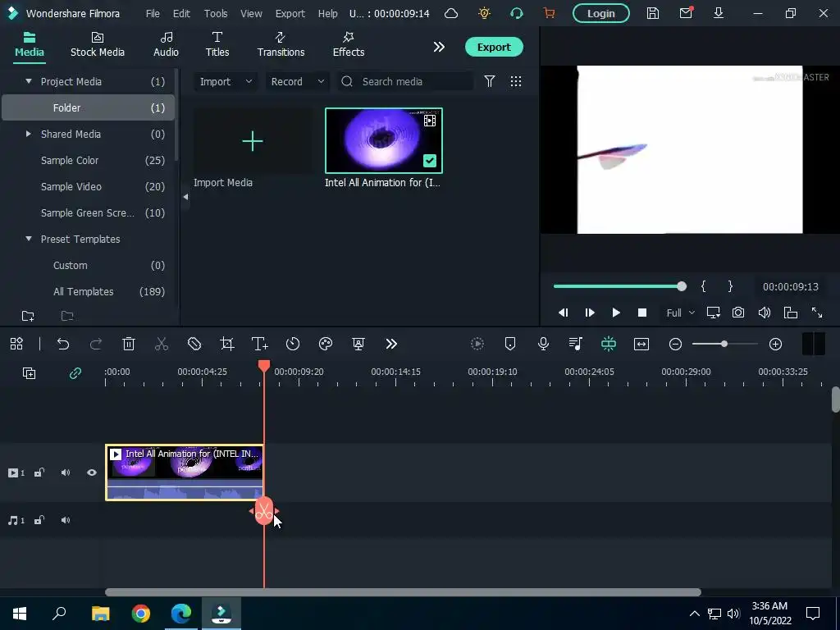Open the cloud icon in title bar
This screenshot has height=630, width=840.
click(451, 13)
